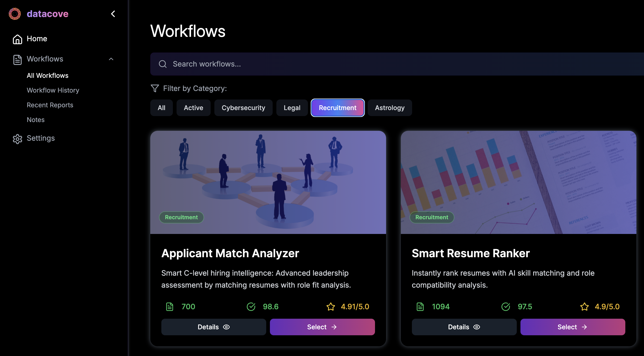Click the filter funnel icon
Image resolution: width=644 pixels, height=356 pixels.
155,88
